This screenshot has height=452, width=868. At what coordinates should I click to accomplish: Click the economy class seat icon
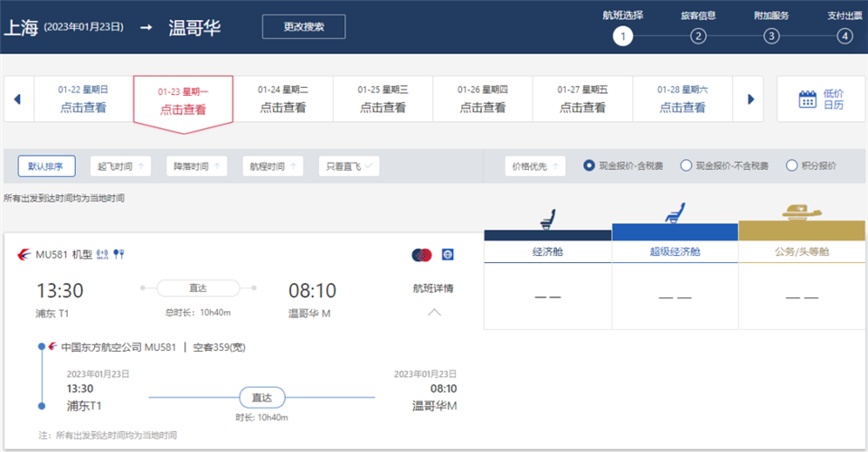tap(547, 219)
